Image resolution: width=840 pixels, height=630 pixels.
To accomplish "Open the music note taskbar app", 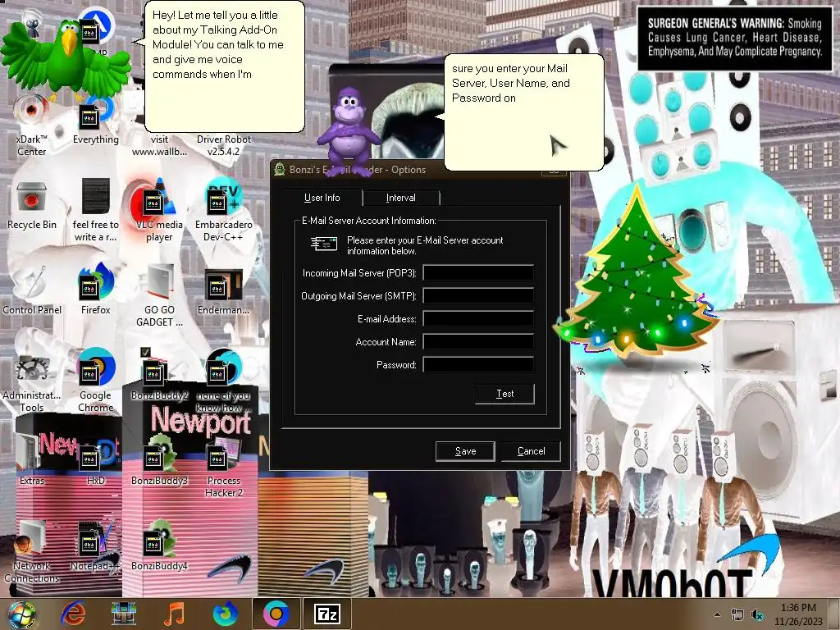I will [174, 614].
